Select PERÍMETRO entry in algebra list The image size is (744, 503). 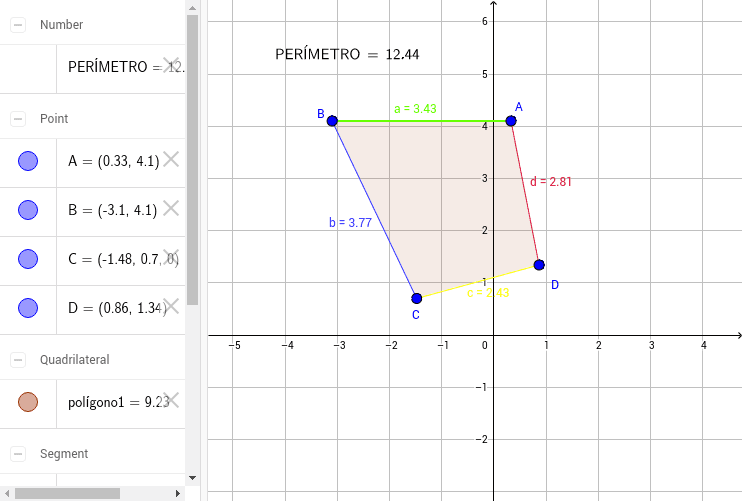[x=93, y=69]
